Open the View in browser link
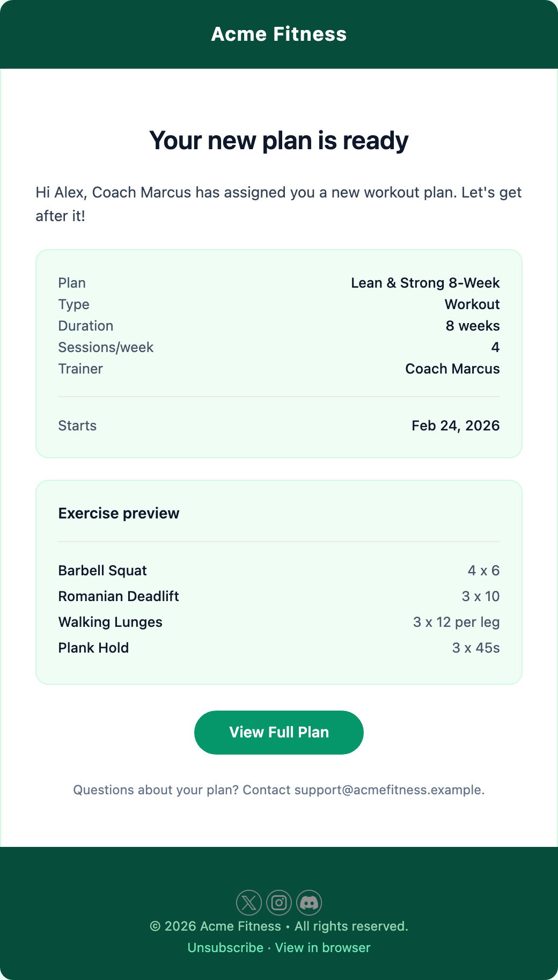Viewport: 558px width, 980px height. pos(322,948)
